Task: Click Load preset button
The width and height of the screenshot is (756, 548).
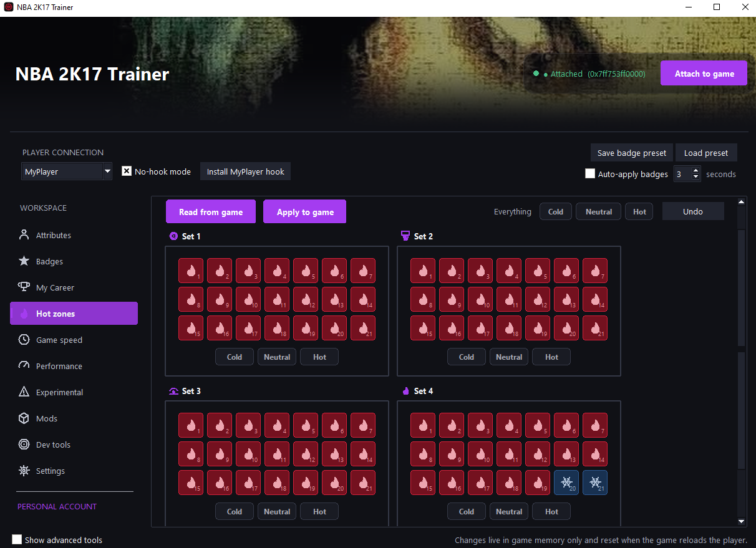Action: (706, 153)
